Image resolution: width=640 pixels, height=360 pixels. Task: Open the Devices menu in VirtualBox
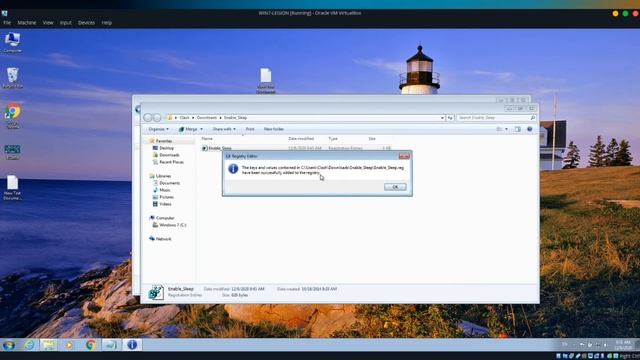point(87,23)
